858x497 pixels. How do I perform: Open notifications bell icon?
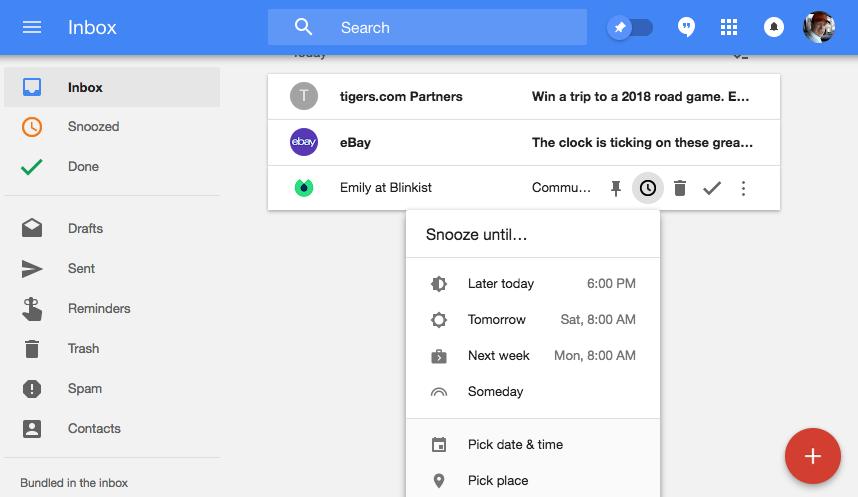774,27
